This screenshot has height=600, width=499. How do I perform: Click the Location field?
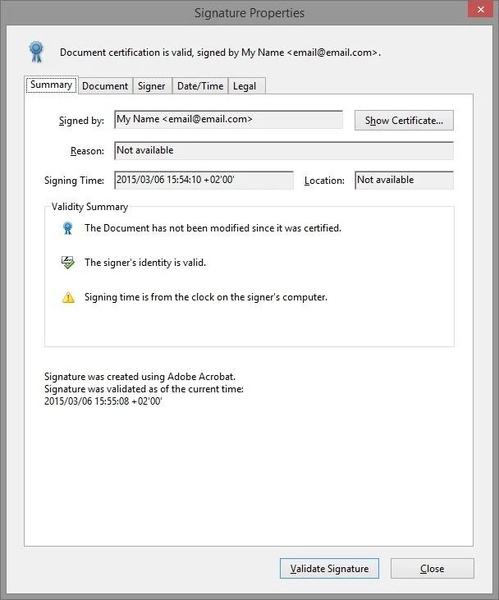point(404,180)
